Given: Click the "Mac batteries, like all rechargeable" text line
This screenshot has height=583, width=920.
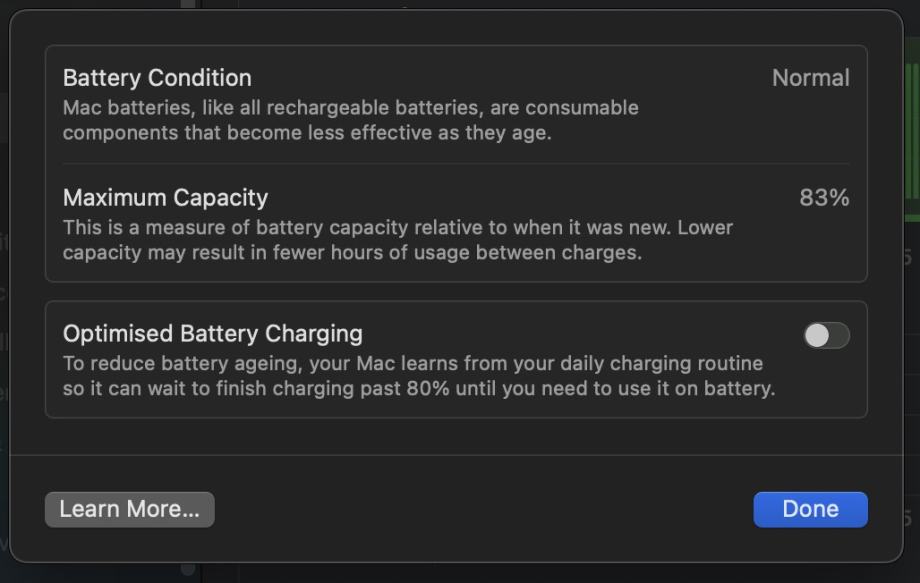Looking at the screenshot, I should [x=350, y=108].
